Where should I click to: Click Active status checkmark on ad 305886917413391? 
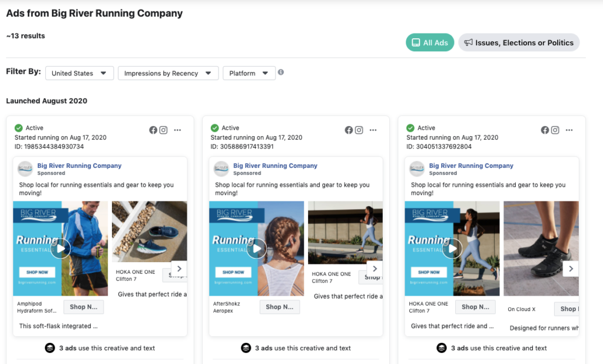click(214, 128)
